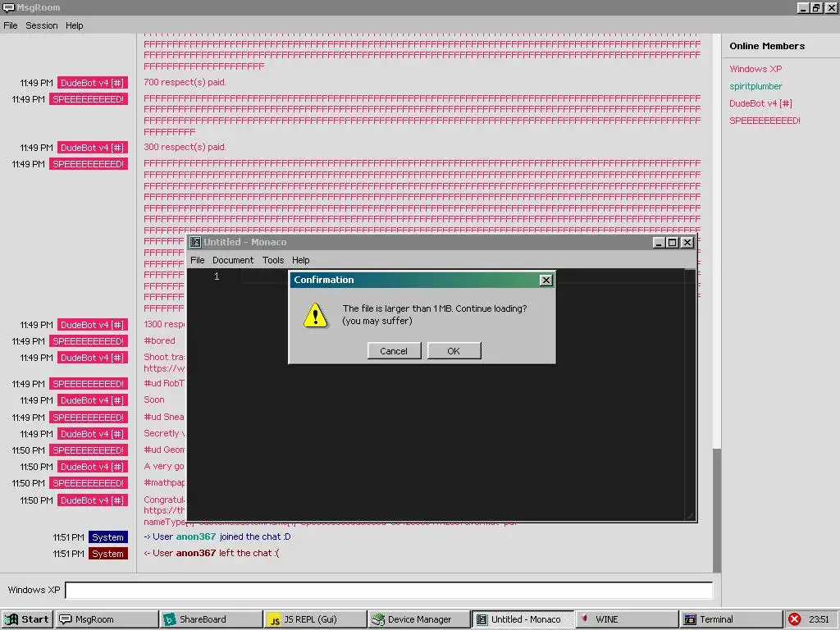840x630 pixels.
Task: Switch to WINE in the taskbar
Action: click(628, 619)
